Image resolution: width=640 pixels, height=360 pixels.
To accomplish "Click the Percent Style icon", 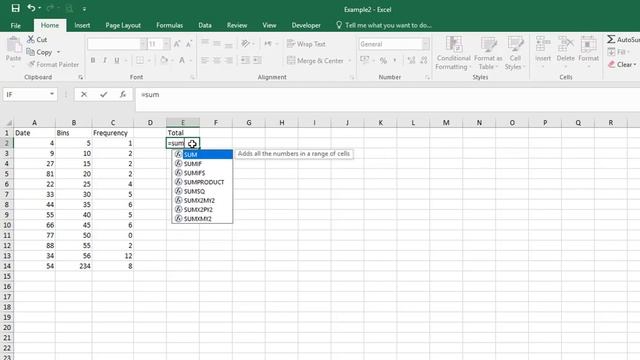I will click(x=383, y=61).
